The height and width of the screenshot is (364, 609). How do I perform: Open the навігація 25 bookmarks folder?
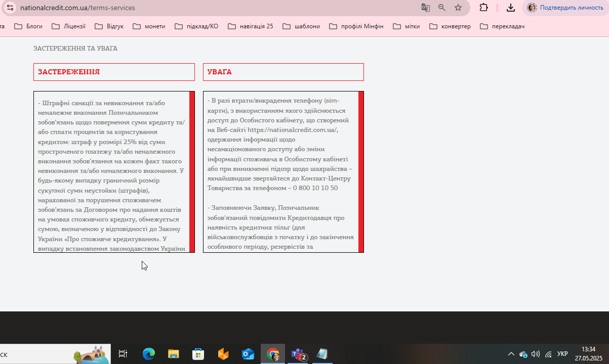tap(251, 26)
